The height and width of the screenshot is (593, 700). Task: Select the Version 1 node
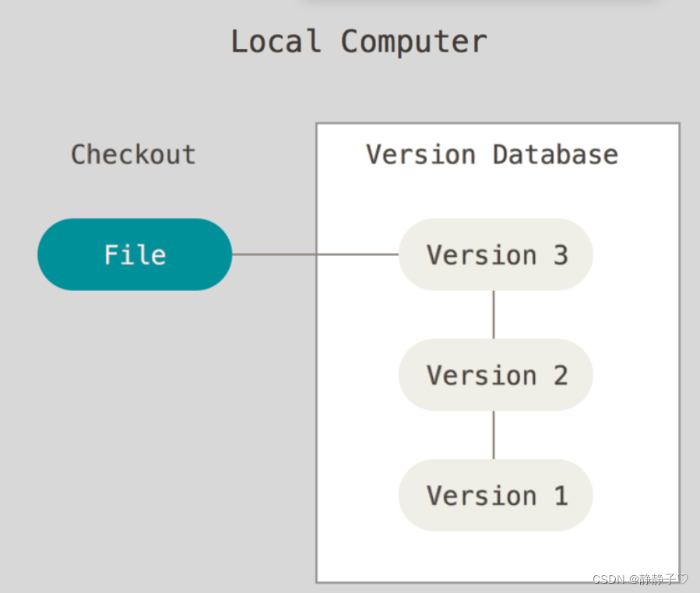[x=495, y=496]
